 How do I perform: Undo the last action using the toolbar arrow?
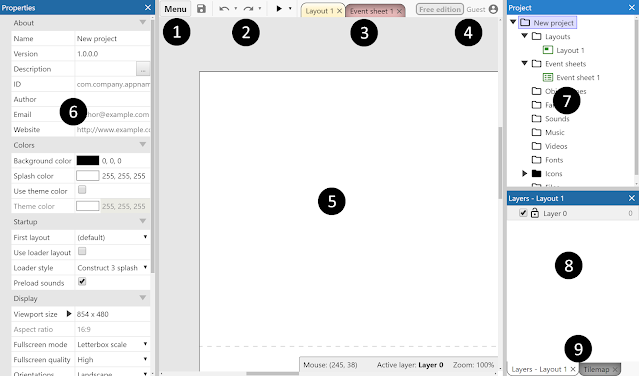(224, 9)
